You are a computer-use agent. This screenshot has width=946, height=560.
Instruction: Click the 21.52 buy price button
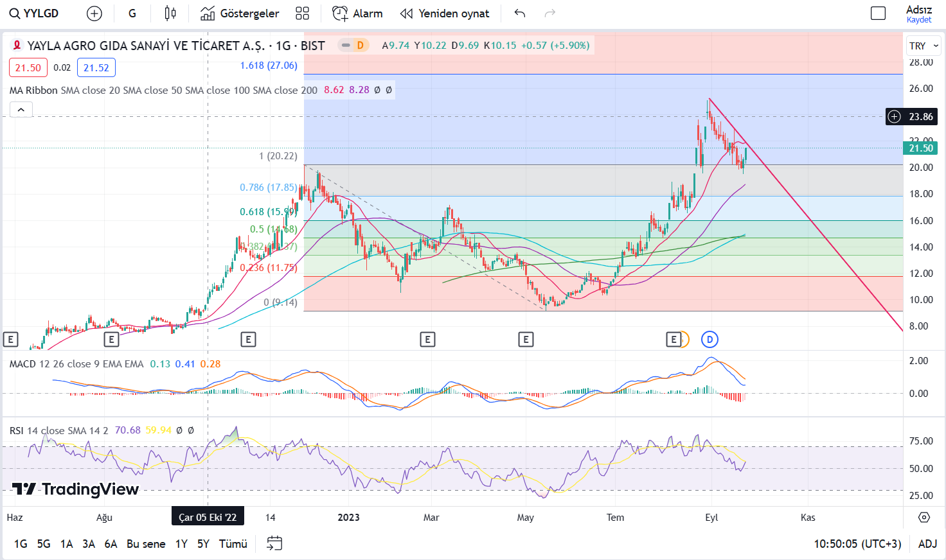coord(96,67)
